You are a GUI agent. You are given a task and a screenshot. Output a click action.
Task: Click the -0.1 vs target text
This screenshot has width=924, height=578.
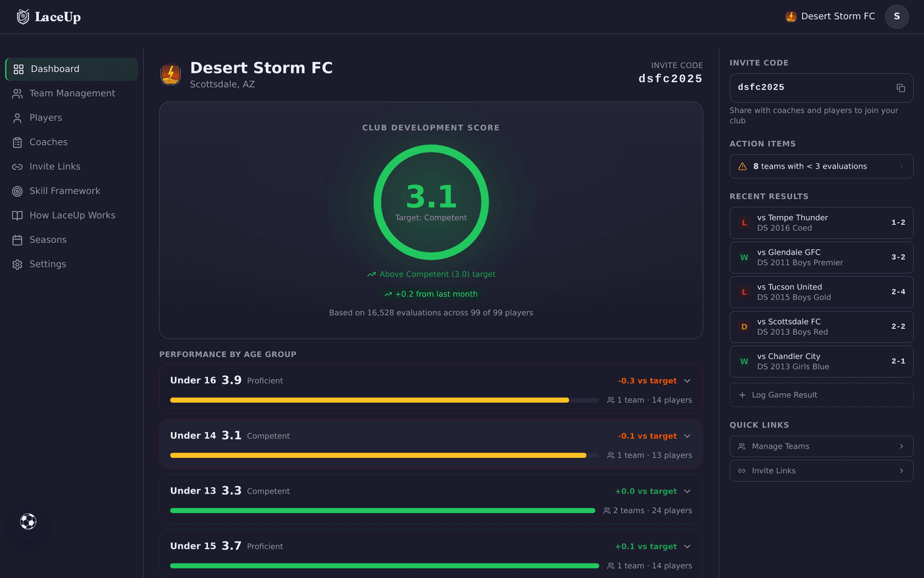[647, 436]
